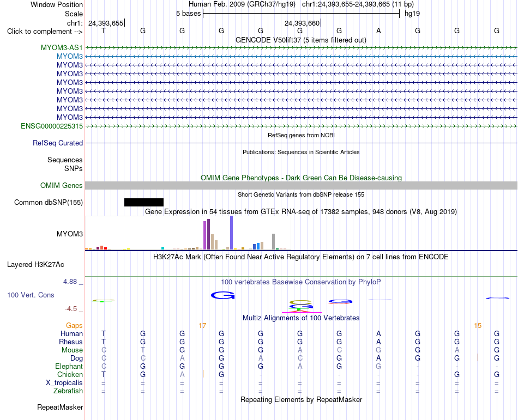Open the light-blue MYOM3 transcript label
518x420 pixels.
point(70,57)
